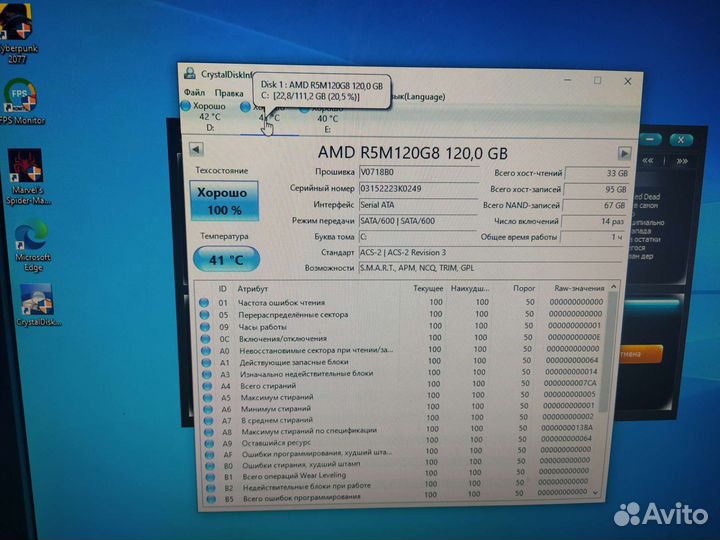Go to previous disk with left arrow
Screen dimensions: 720x540
196,149
